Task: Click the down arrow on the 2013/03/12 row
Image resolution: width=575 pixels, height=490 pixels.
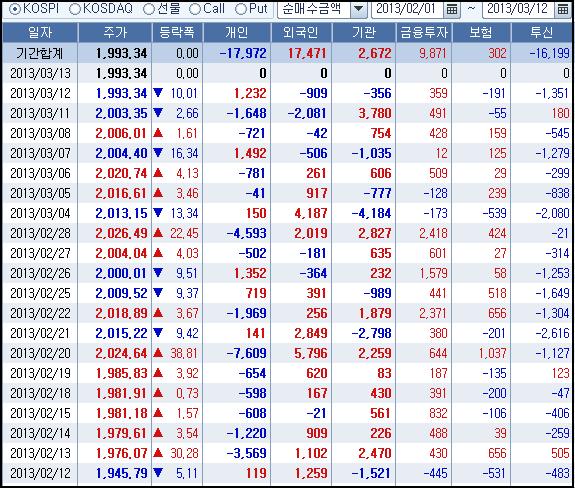Action: (158, 92)
